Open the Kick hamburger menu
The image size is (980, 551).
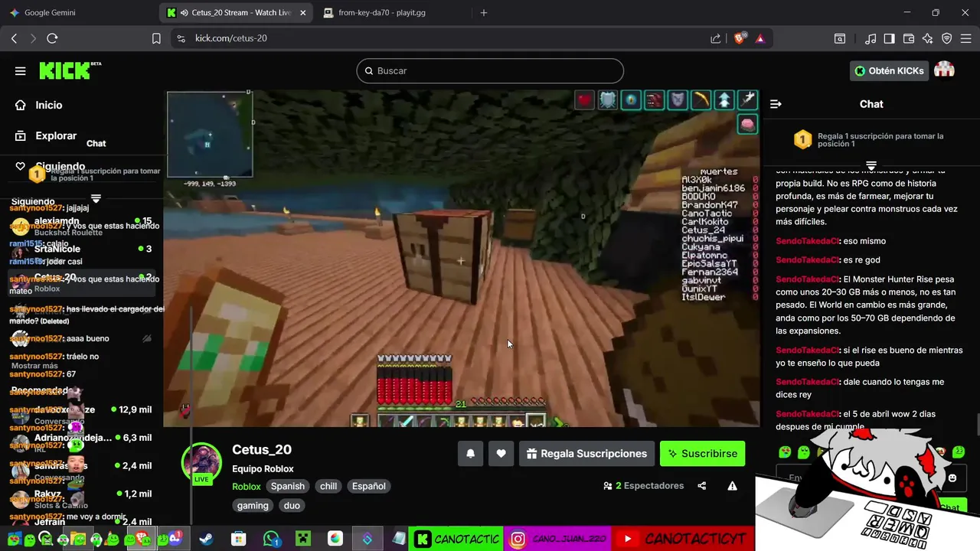(x=21, y=71)
